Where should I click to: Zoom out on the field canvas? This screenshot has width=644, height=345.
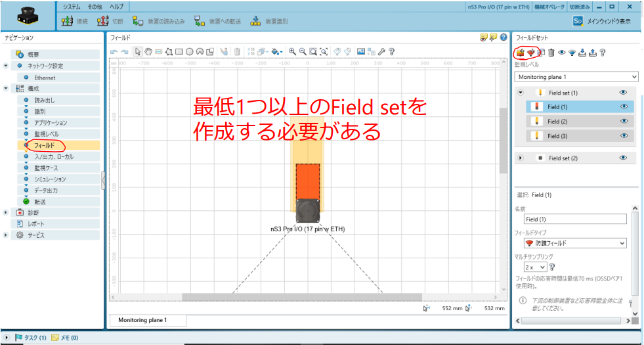(x=303, y=52)
